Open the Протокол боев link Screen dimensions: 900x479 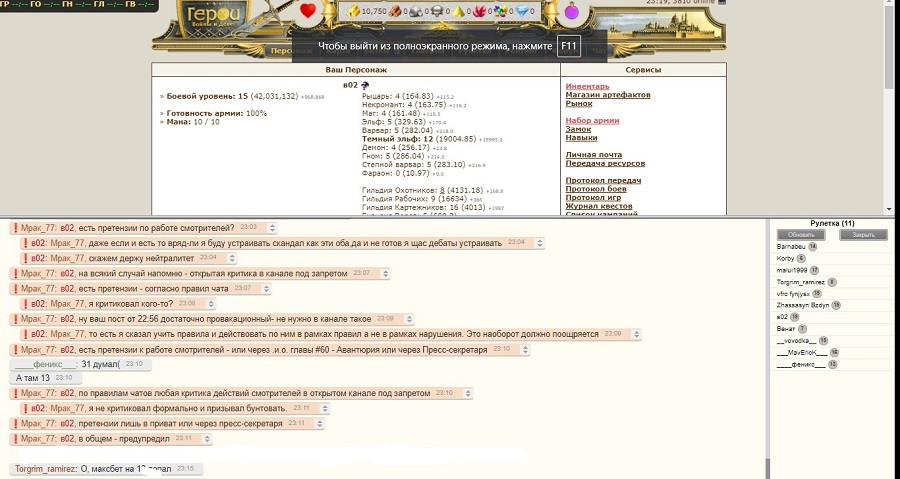pyautogui.click(x=596, y=189)
